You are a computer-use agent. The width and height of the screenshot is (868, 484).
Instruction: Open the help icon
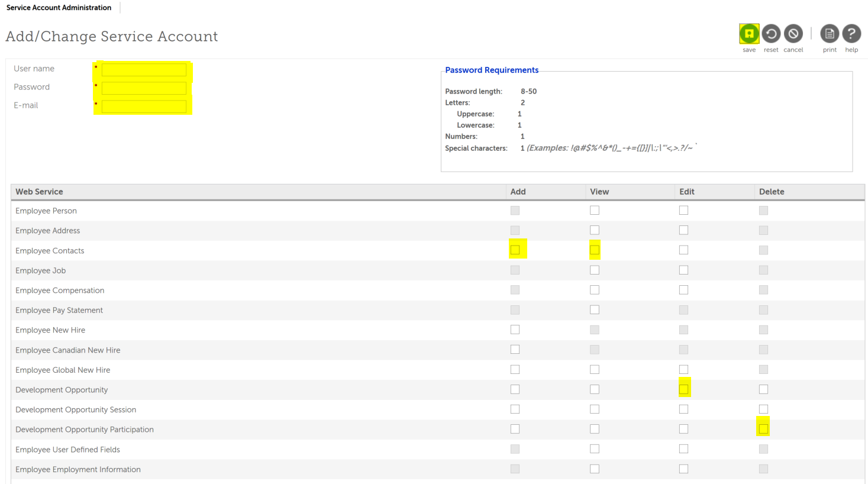coord(851,34)
